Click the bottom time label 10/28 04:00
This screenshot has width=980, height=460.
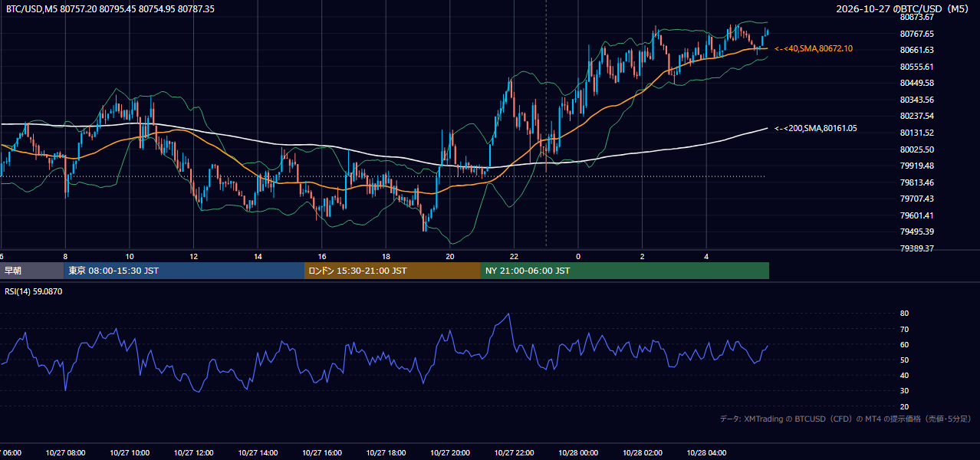click(x=706, y=452)
